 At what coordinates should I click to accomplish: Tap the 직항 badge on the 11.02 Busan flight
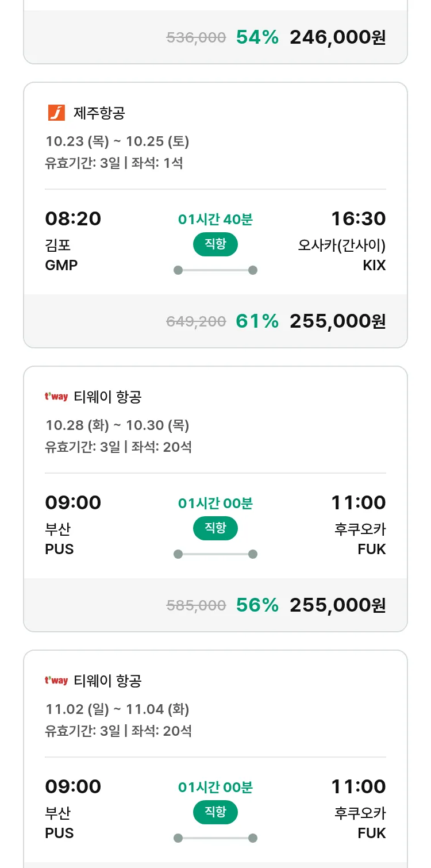[215, 812]
